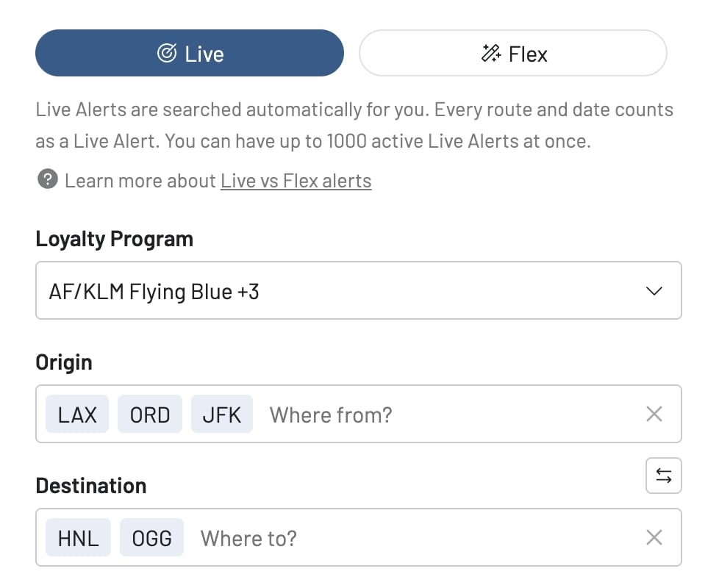Image resolution: width=719 pixels, height=588 pixels.
Task: Clear all origin airports with the X icon
Action: (x=654, y=414)
